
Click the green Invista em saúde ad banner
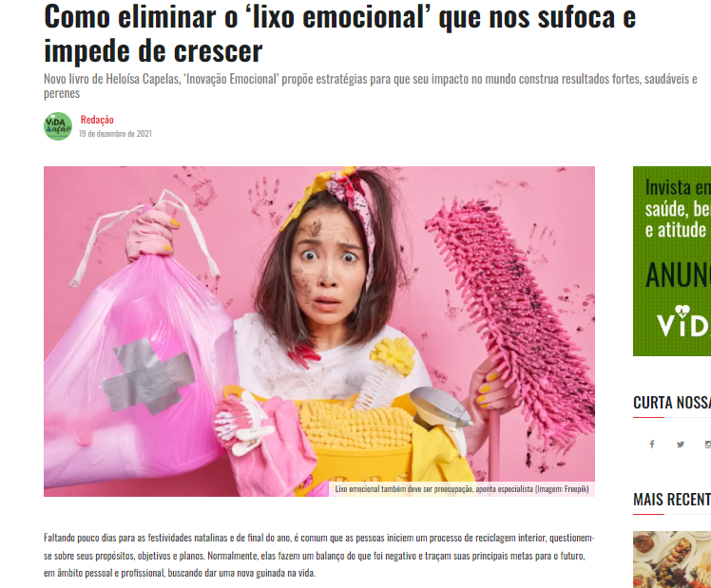672,261
